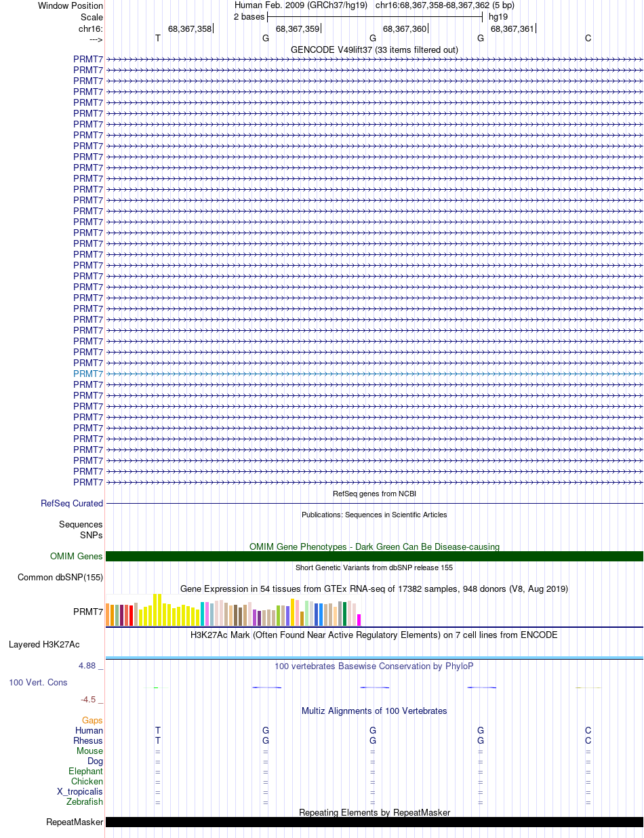
Task: Click the '--->' strand direction label
Action: pyautogui.click(x=96, y=39)
